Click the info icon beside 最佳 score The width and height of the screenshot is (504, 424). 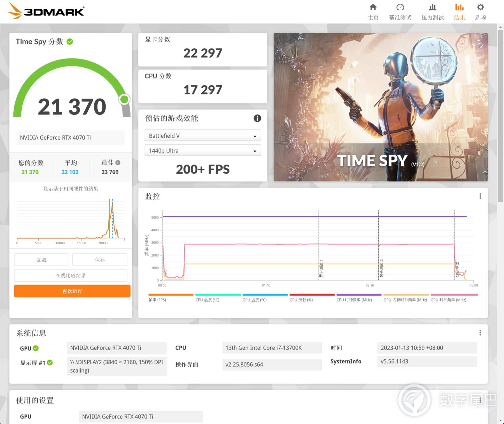(118, 163)
